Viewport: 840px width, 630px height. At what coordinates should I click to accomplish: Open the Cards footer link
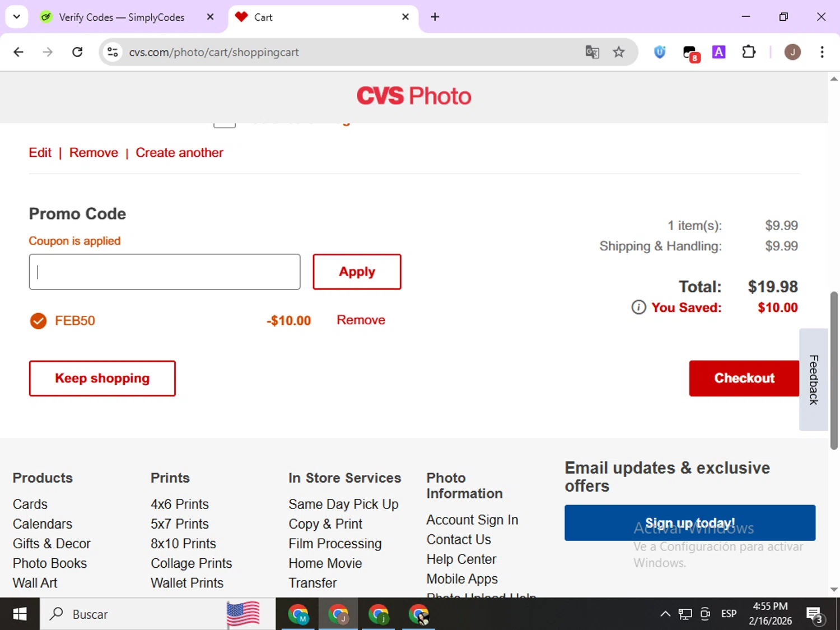click(30, 505)
